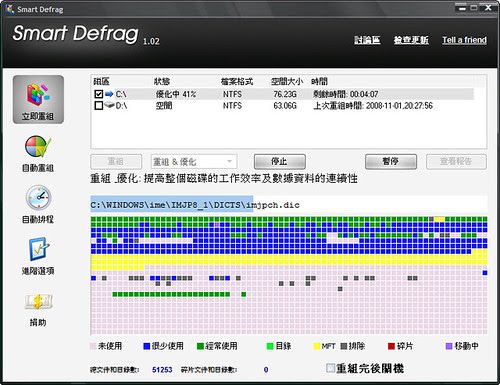The image size is (500, 385).
Task: Click the 1.02 version number
Action: click(151, 41)
